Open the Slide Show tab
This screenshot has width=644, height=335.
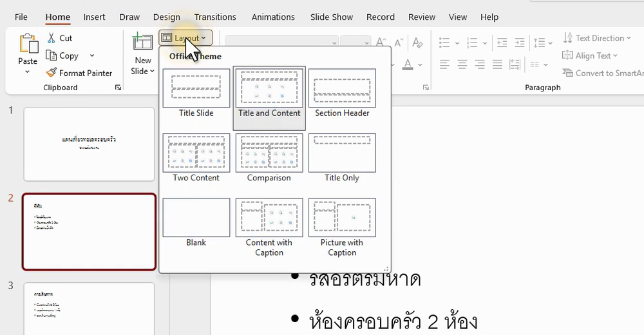point(332,17)
